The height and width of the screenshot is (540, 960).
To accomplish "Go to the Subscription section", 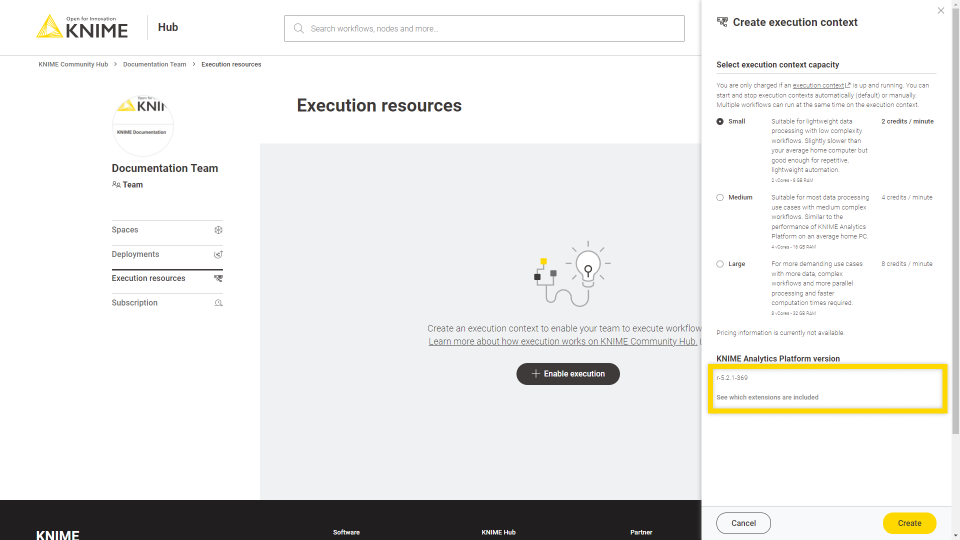I will (134, 303).
